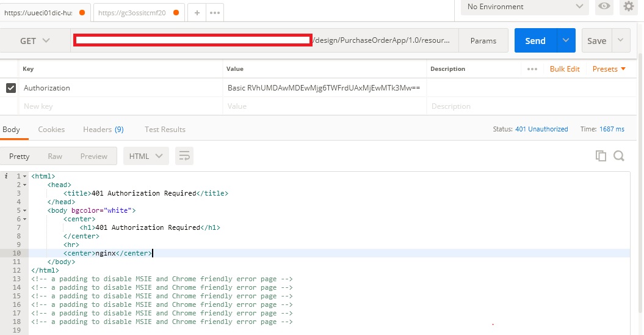Click the Save button
The image size is (644, 335).
click(x=596, y=40)
